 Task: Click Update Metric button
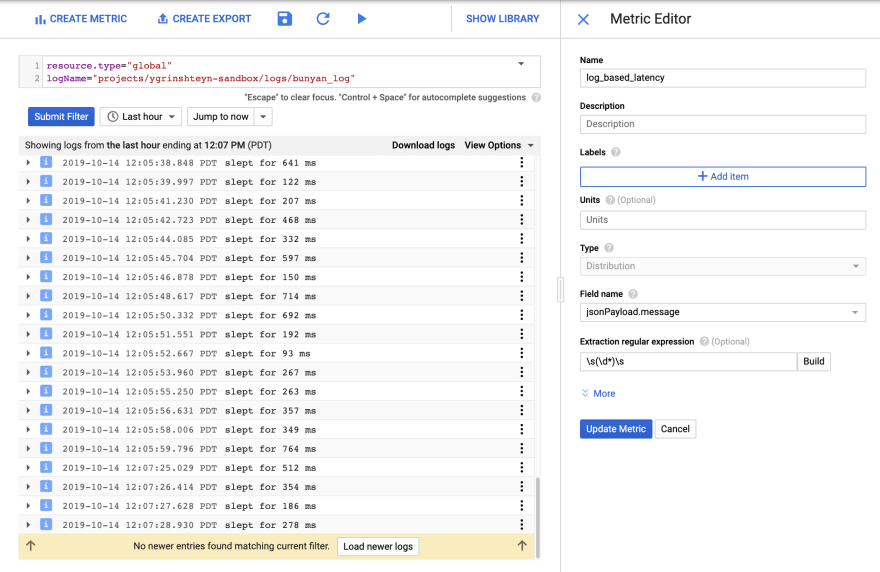[616, 429]
